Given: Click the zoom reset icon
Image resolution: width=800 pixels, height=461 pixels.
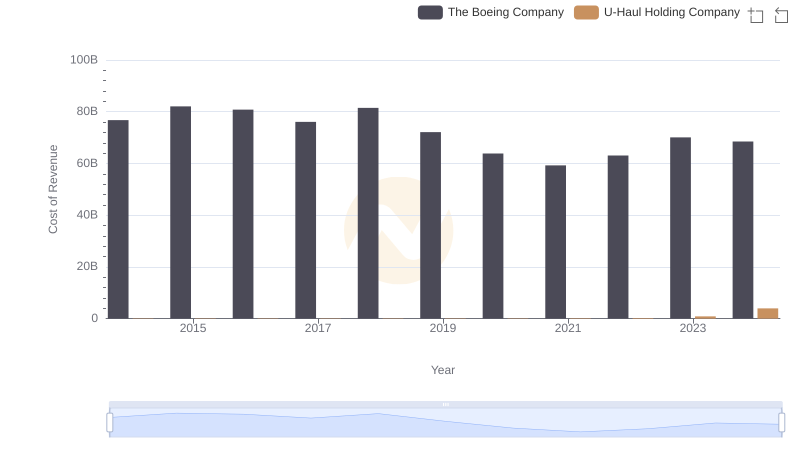Looking at the screenshot, I should [781, 15].
